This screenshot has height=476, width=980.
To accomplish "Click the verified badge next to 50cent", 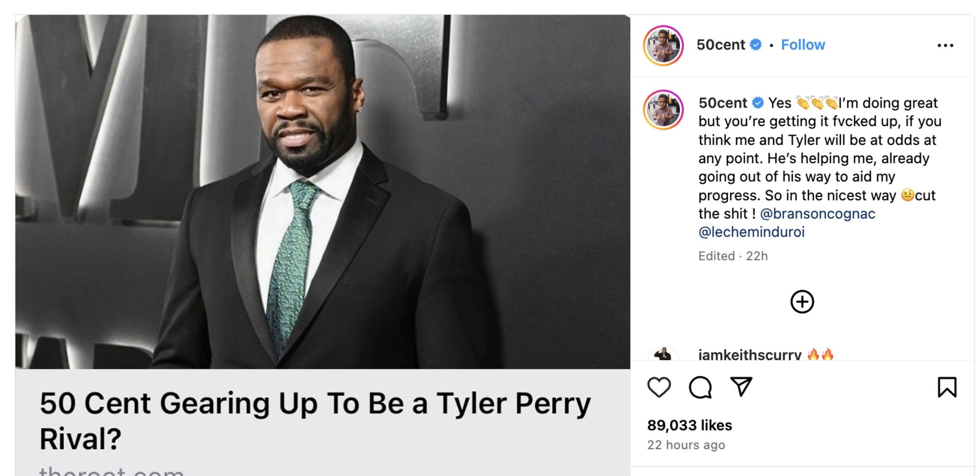I will coord(756,45).
